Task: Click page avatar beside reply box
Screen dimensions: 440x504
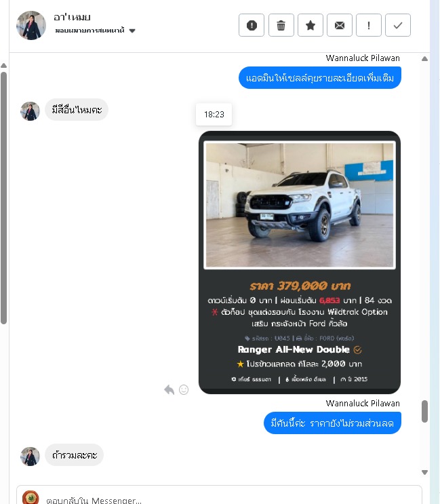Action: 31,498
